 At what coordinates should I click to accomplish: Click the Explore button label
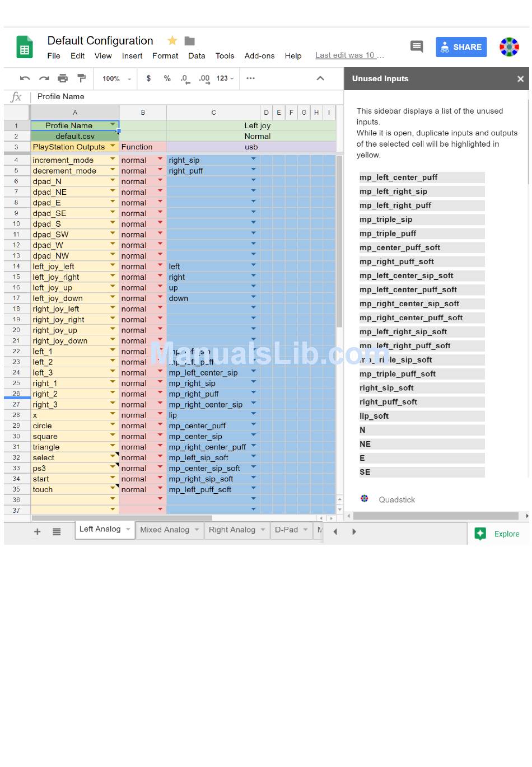click(x=507, y=534)
